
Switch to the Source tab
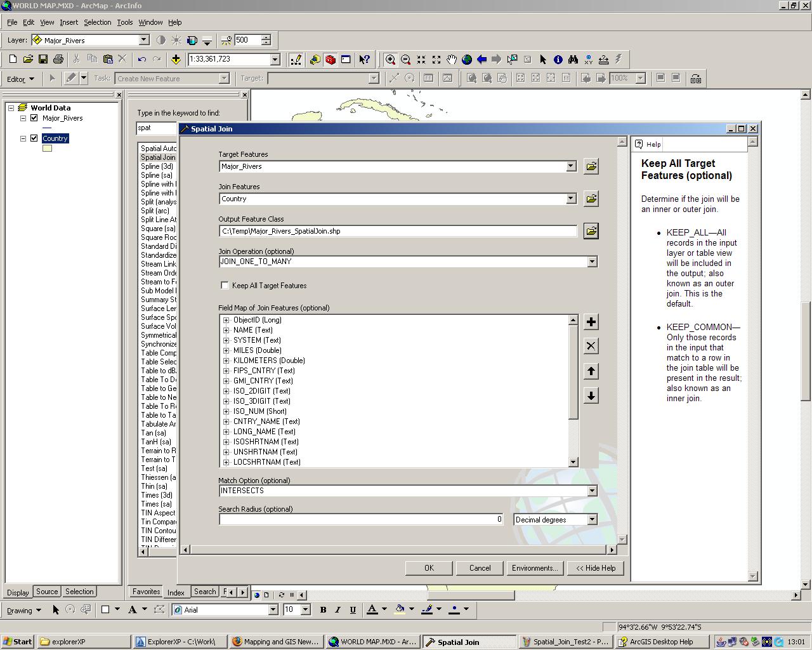47,592
